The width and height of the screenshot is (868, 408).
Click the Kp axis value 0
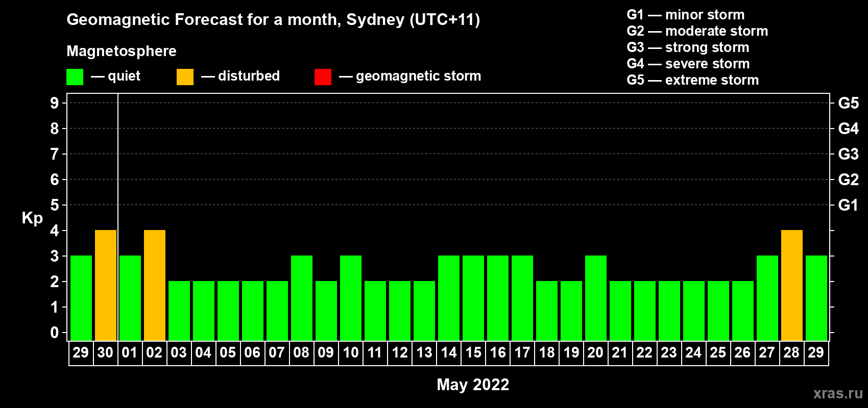[x=55, y=333]
